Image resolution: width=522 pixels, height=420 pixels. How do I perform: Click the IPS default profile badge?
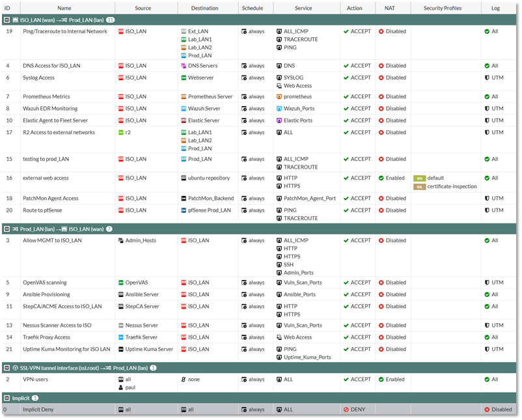(419, 178)
